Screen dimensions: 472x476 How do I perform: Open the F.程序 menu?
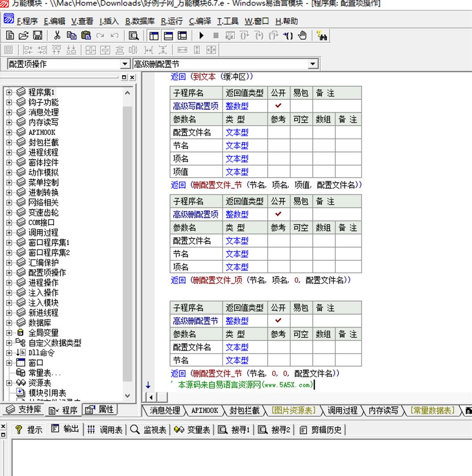(27, 21)
